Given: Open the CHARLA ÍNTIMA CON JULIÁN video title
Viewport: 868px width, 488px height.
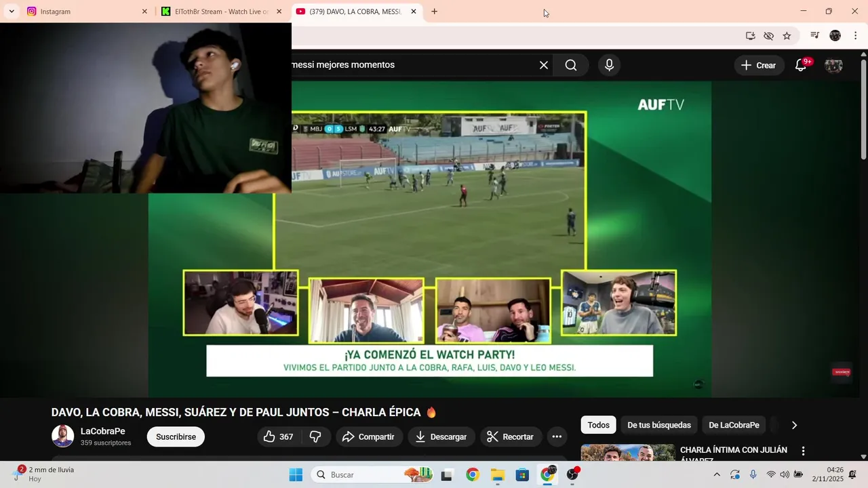Looking at the screenshot, I should point(734,455).
